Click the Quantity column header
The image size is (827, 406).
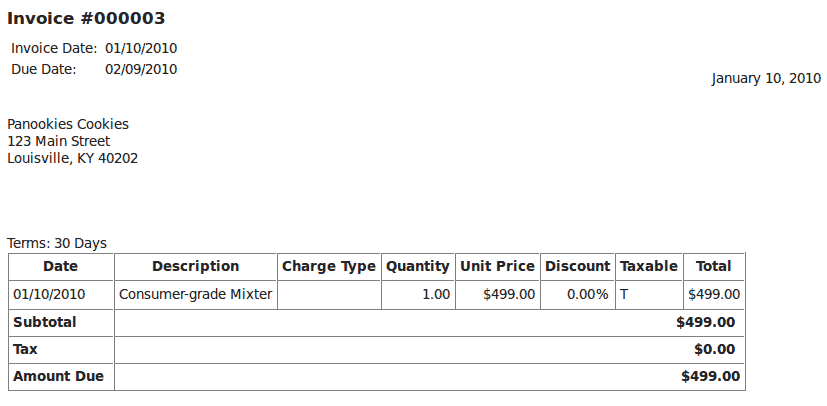point(418,267)
